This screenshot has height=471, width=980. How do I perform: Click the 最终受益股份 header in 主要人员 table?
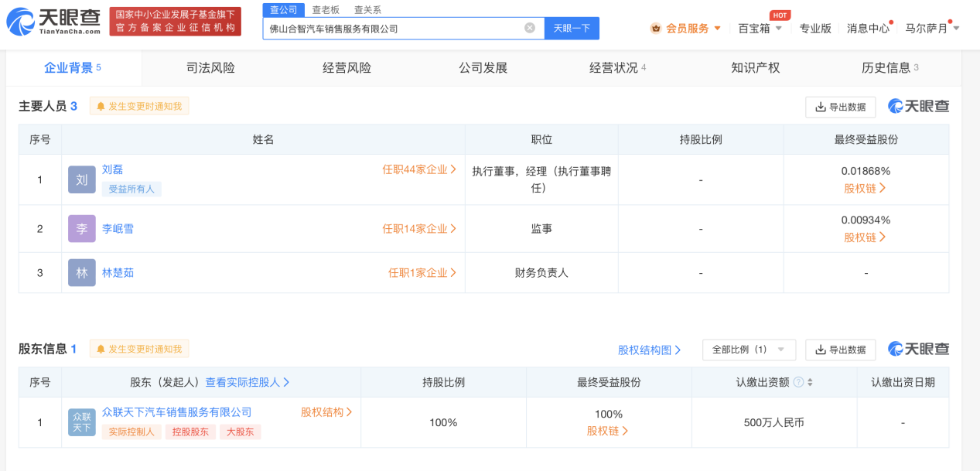866,139
